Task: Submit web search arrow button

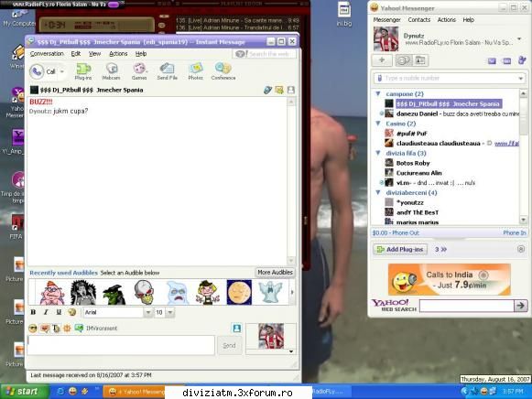Action: coord(520,306)
